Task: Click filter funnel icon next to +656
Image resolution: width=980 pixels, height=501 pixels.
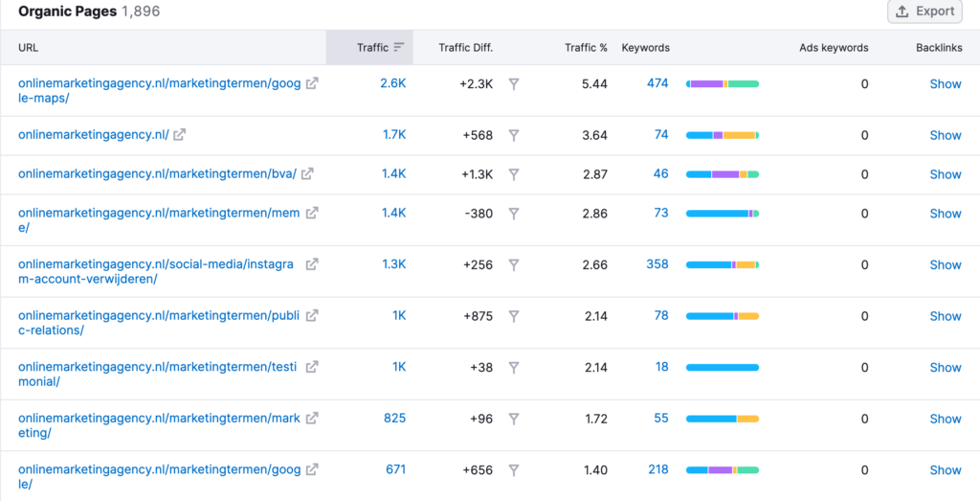Action: click(514, 470)
